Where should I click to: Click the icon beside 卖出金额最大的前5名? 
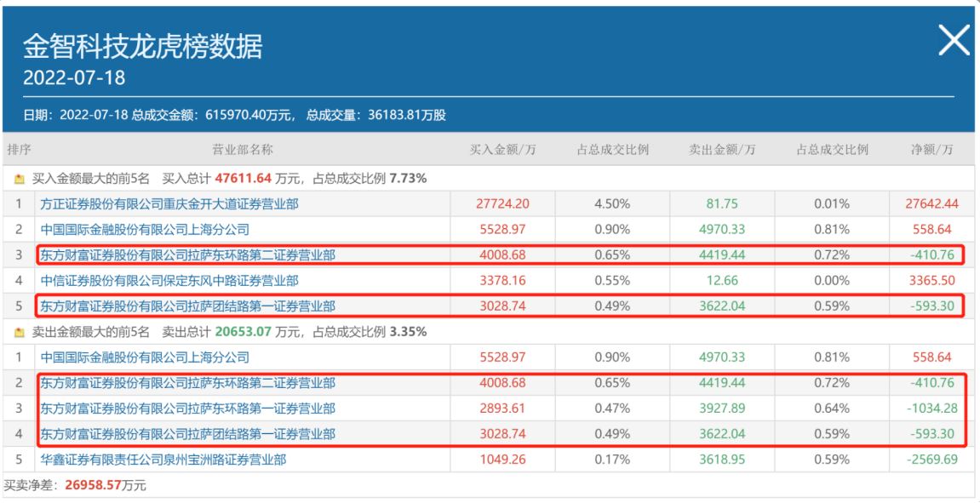(x=19, y=333)
